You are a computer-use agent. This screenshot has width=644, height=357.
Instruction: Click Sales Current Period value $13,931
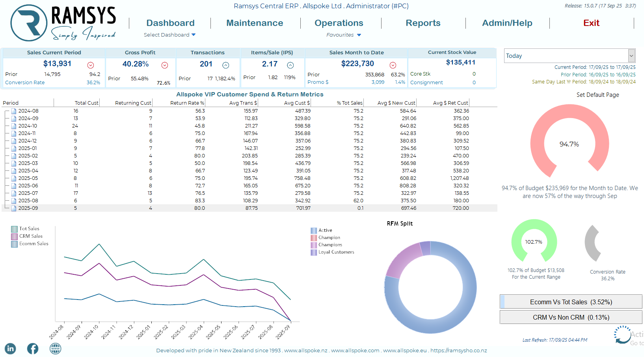pos(57,64)
